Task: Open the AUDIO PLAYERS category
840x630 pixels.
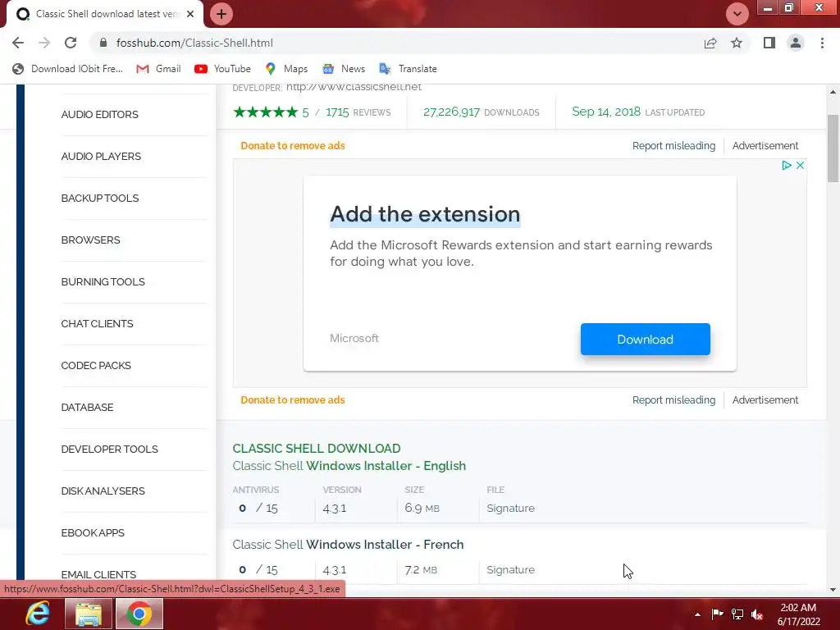Action: 101,157
